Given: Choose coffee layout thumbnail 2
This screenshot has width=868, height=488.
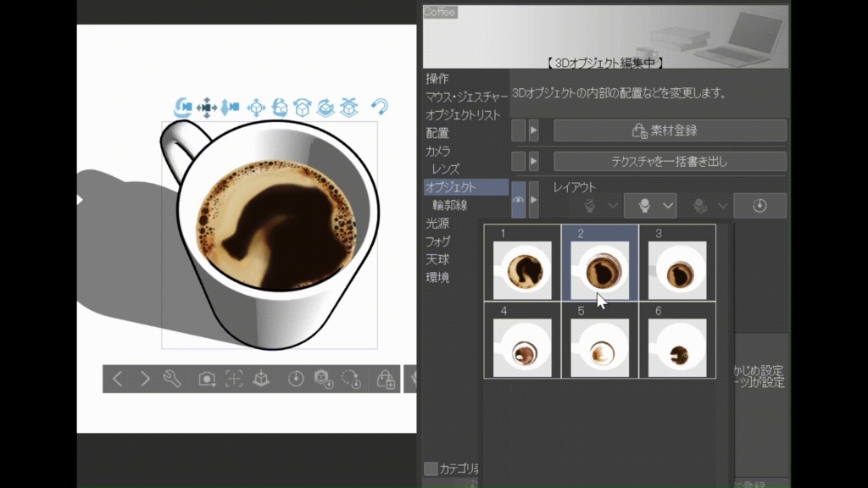Looking at the screenshot, I should click(599, 263).
